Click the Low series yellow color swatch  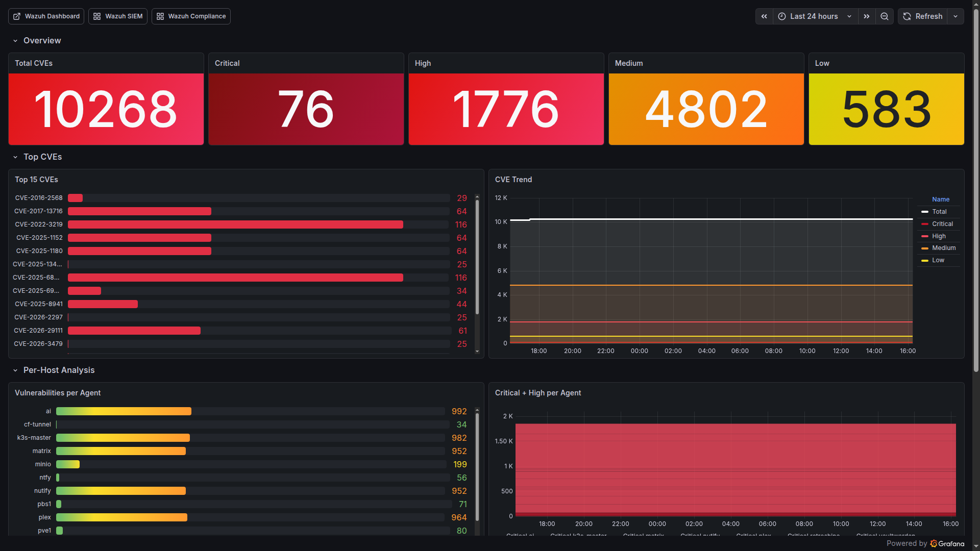tap(925, 261)
